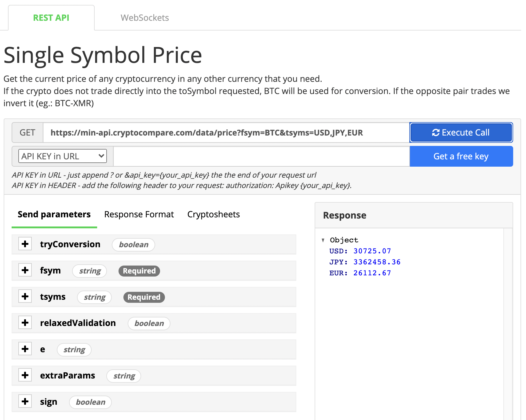The height and width of the screenshot is (420, 526).
Task: Expand the sign parameter plus icon
Action: coord(25,401)
